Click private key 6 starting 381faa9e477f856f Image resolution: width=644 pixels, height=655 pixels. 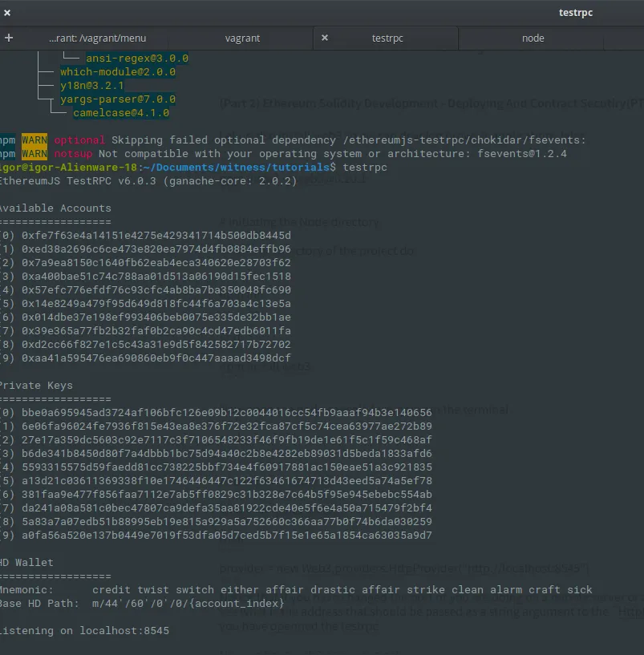[227, 495]
